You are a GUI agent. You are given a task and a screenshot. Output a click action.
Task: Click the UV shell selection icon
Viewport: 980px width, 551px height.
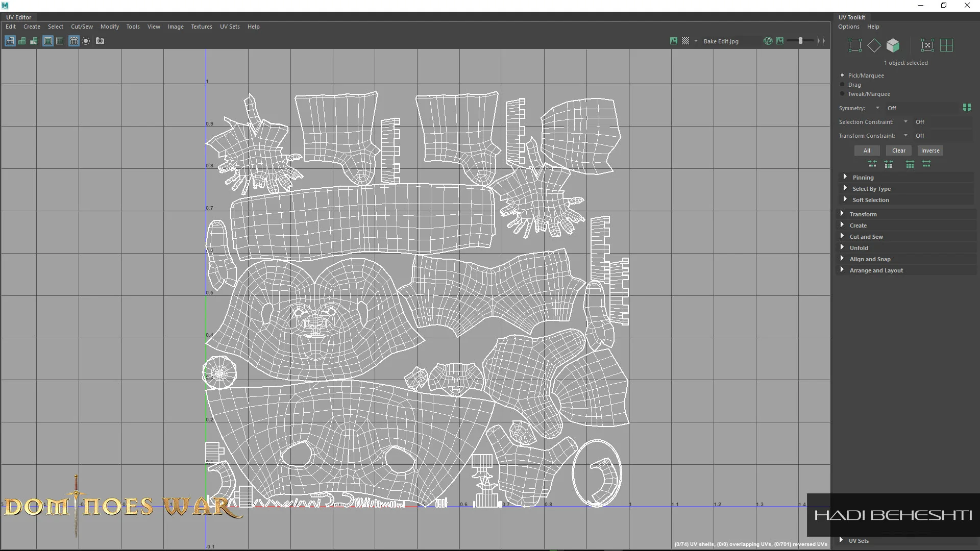pos(927,45)
